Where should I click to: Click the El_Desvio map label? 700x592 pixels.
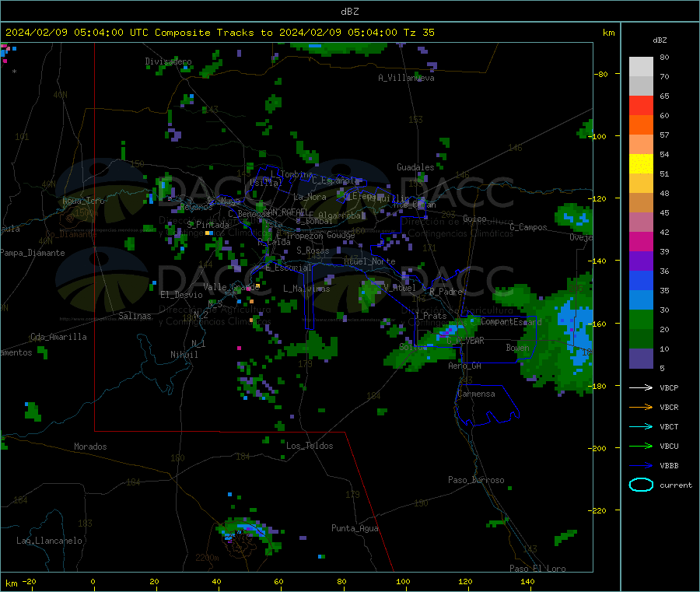pos(182,295)
